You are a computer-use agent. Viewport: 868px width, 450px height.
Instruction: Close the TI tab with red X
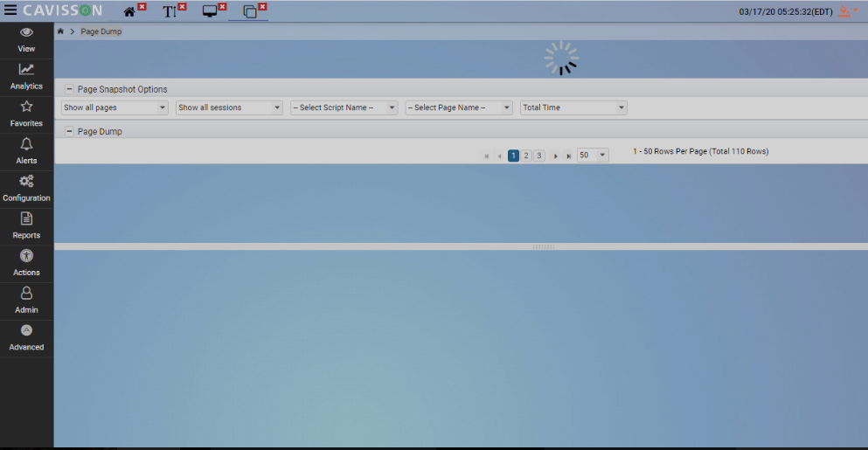pos(183,7)
